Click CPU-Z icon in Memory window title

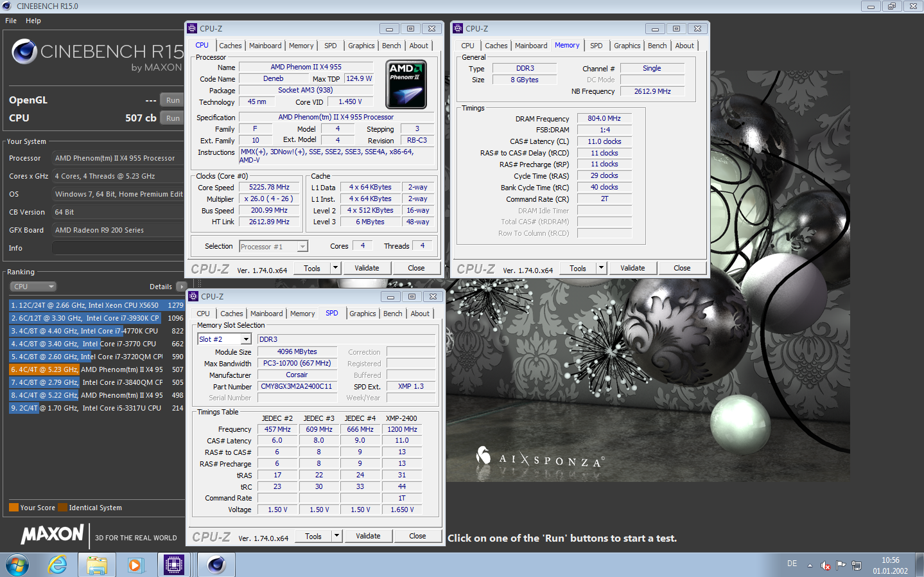458,28
